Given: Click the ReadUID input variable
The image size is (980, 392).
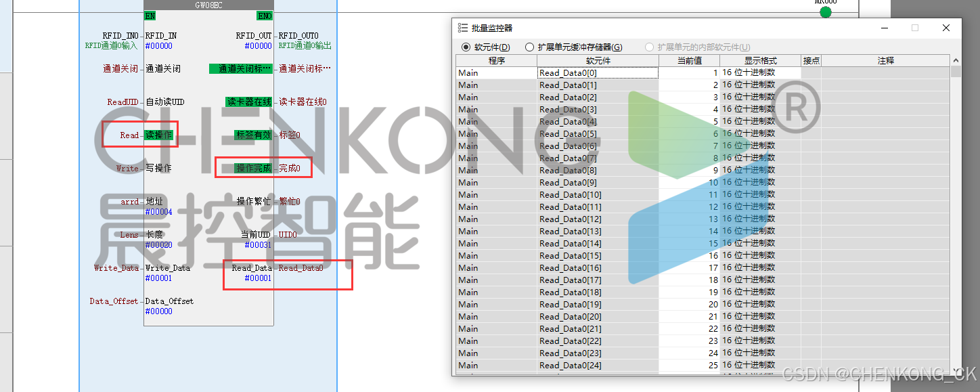Looking at the screenshot, I should [x=122, y=102].
